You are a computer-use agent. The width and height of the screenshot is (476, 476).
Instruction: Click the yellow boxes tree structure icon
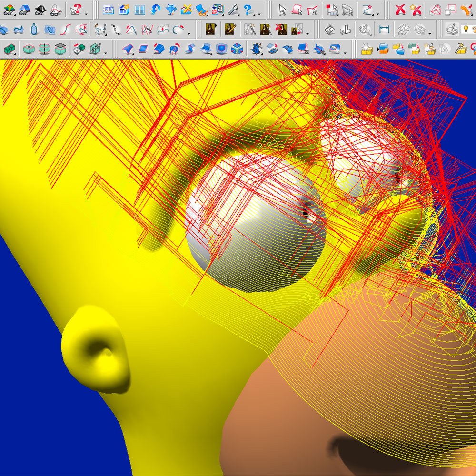pyautogui.click(x=430, y=49)
